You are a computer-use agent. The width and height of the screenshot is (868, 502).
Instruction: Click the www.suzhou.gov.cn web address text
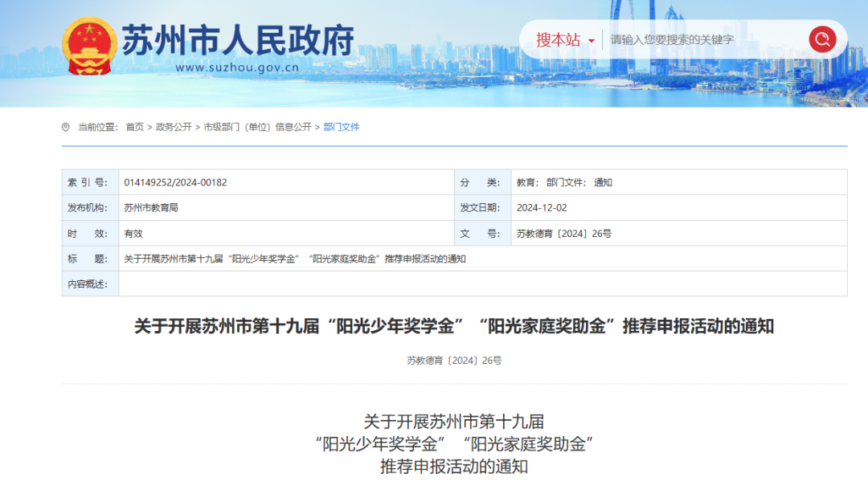pos(237,68)
